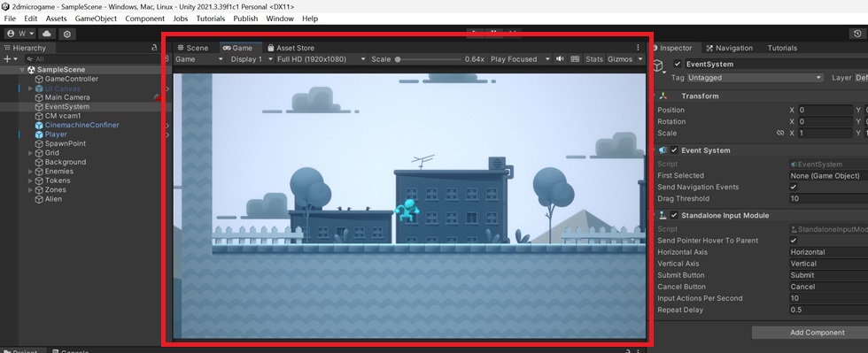Expand the Enemies hierarchy item
Viewport: 868px width, 353px height.
point(30,172)
